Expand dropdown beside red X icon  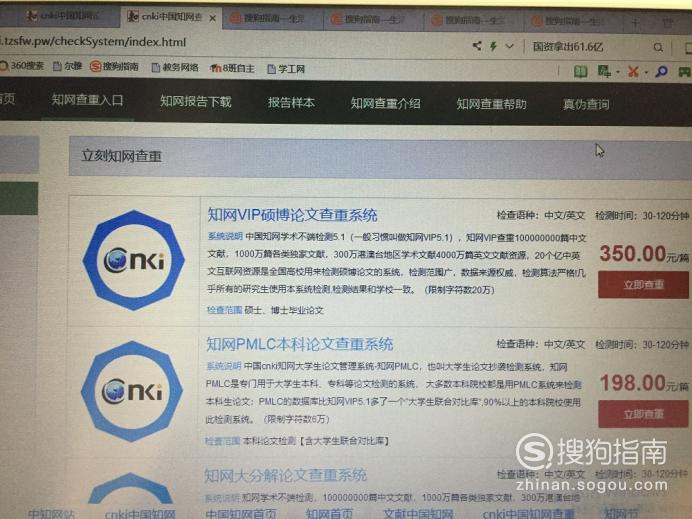pos(646,72)
